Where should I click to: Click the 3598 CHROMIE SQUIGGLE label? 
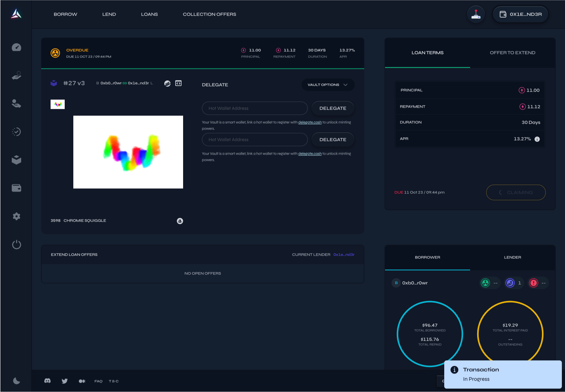coord(78,220)
